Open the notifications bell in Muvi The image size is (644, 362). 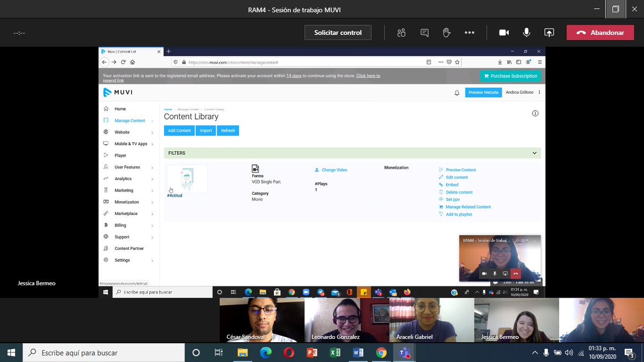[x=457, y=93]
